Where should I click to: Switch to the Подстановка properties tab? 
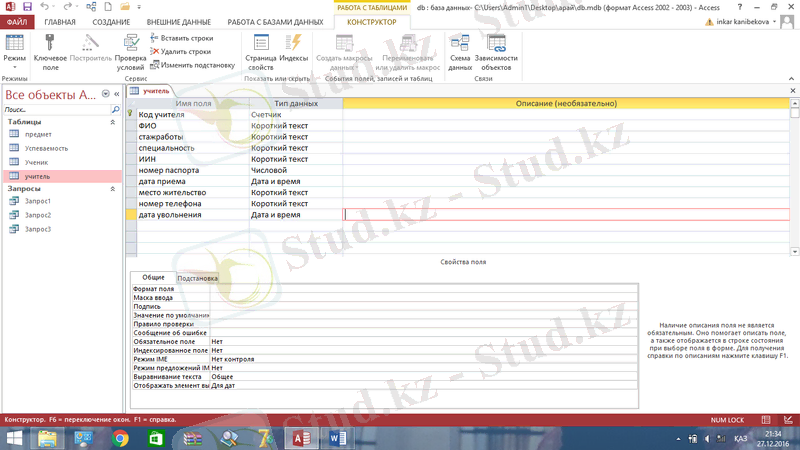point(198,278)
